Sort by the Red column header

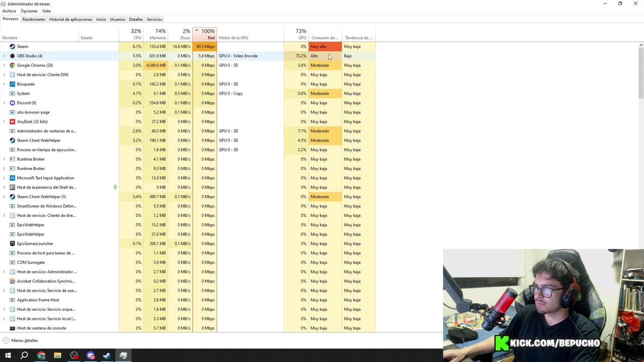pyautogui.click(x=205, y=34)
